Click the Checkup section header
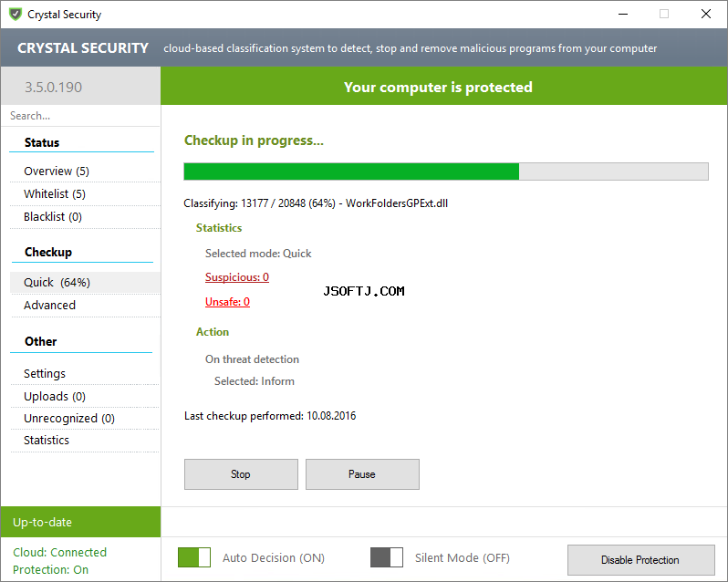The image size is (728, 582). (48, 252)
